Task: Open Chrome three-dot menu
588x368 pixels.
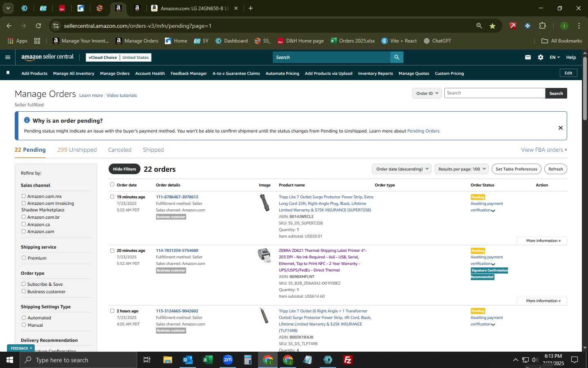Action: coord(579,26)
